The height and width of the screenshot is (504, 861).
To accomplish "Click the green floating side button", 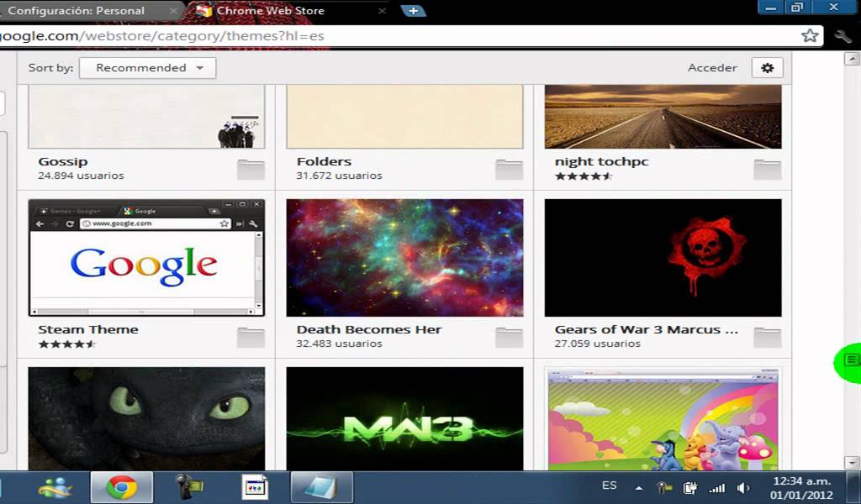I will point(848,361).
